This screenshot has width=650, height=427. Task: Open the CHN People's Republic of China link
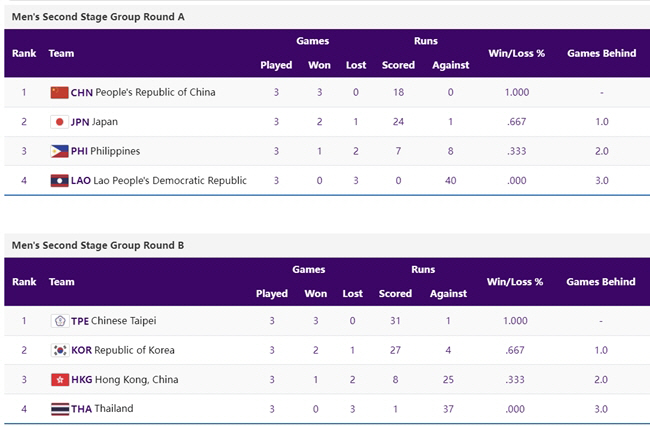tap(143, 92)
